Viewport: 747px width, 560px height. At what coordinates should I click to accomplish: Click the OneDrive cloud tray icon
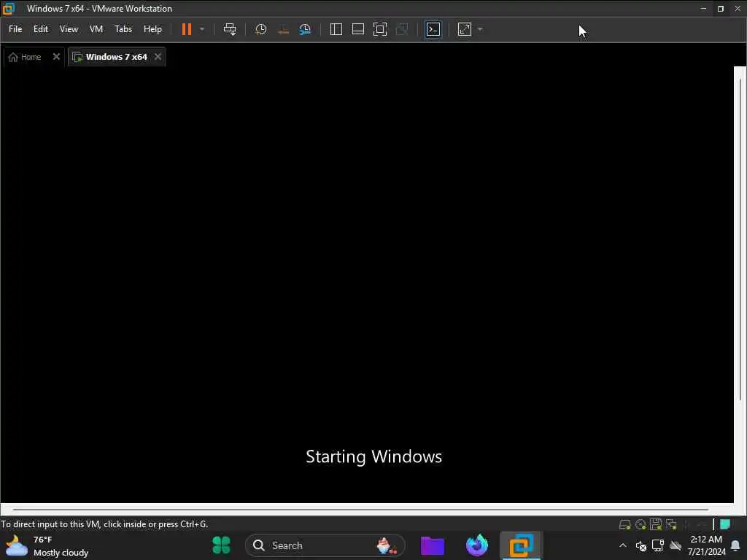675,545
